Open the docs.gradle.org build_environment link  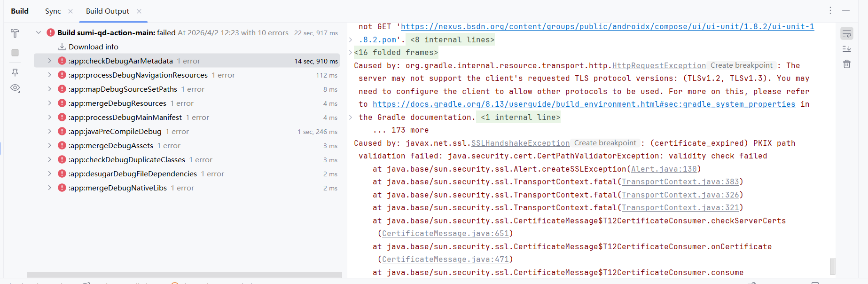[584, 104]
